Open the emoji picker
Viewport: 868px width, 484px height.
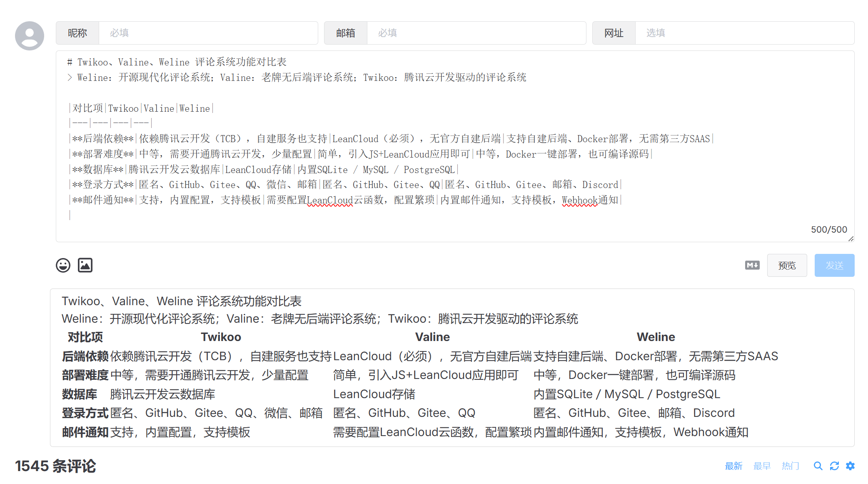tap(63, 265)
